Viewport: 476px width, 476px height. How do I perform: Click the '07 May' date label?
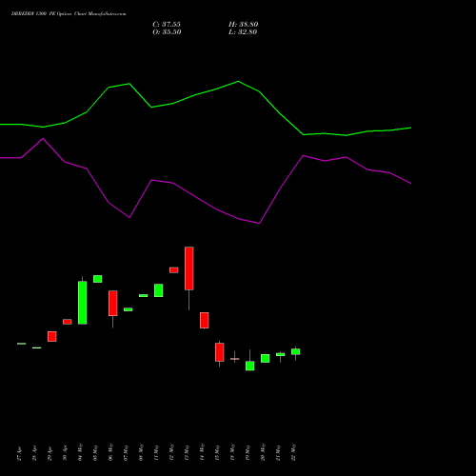point(126,452)
